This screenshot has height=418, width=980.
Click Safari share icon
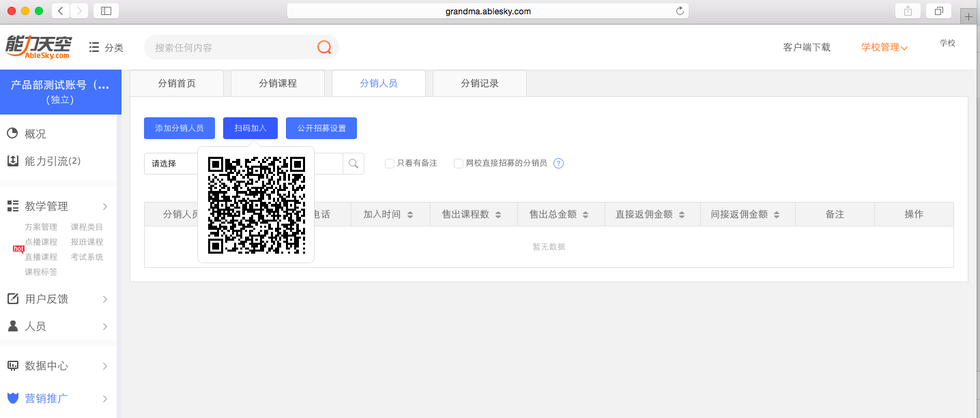(908, 11)
